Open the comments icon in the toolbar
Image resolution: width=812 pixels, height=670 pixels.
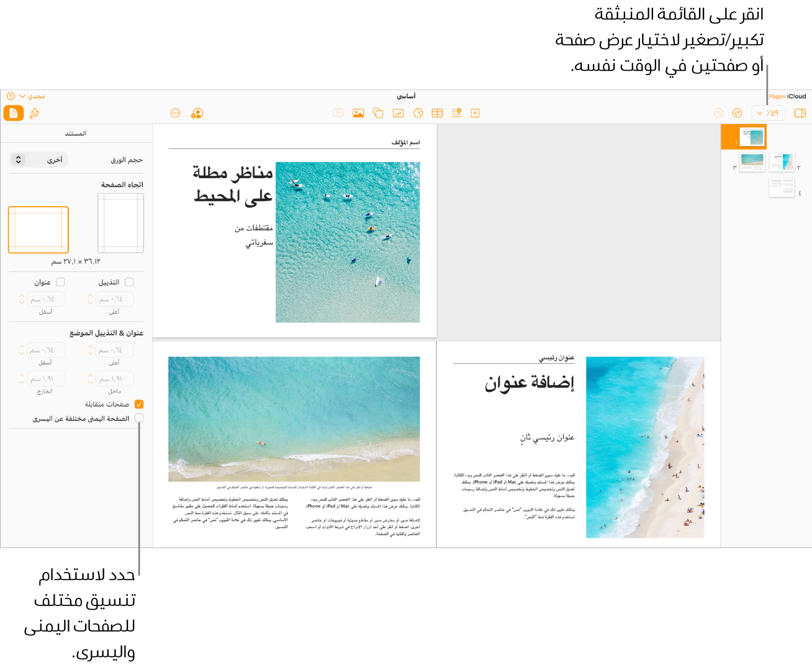click(x=338, y=113)
